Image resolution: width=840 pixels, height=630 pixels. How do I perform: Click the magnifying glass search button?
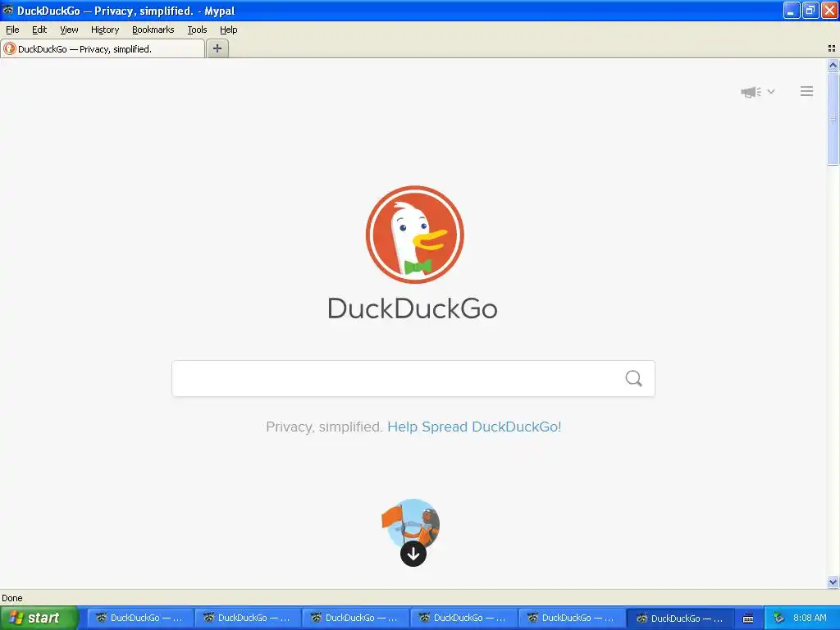[634, 379]
